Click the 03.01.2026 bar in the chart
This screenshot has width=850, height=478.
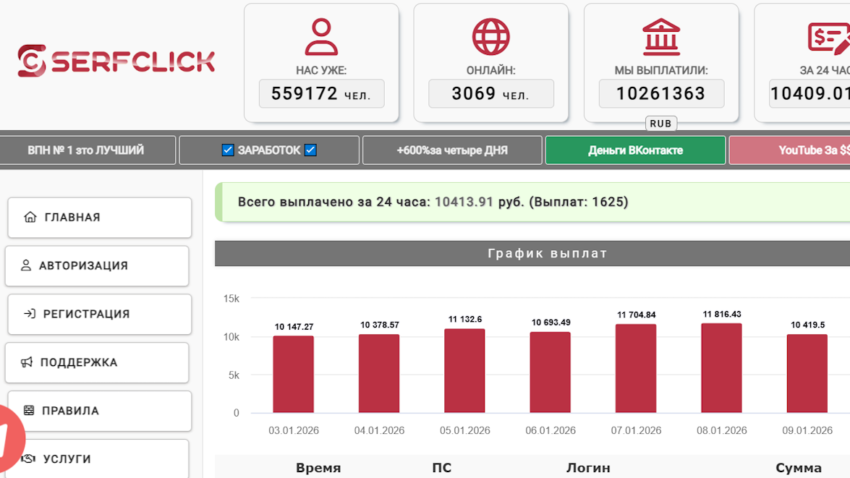click(x=293, y=374)
